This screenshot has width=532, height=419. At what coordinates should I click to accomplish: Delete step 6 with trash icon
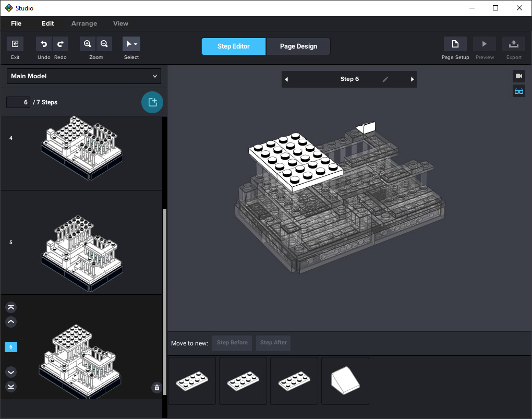157,387
